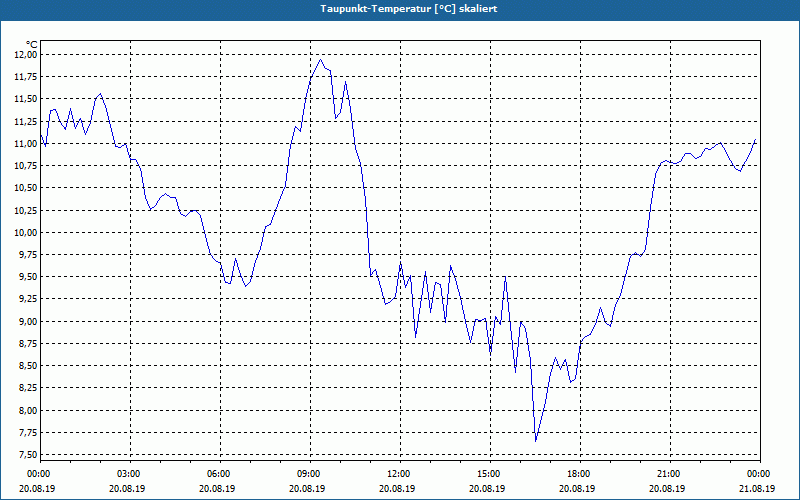Click the 18:00 time label
The height and width of the screenshot is (500, 800).
pos(580,474)
